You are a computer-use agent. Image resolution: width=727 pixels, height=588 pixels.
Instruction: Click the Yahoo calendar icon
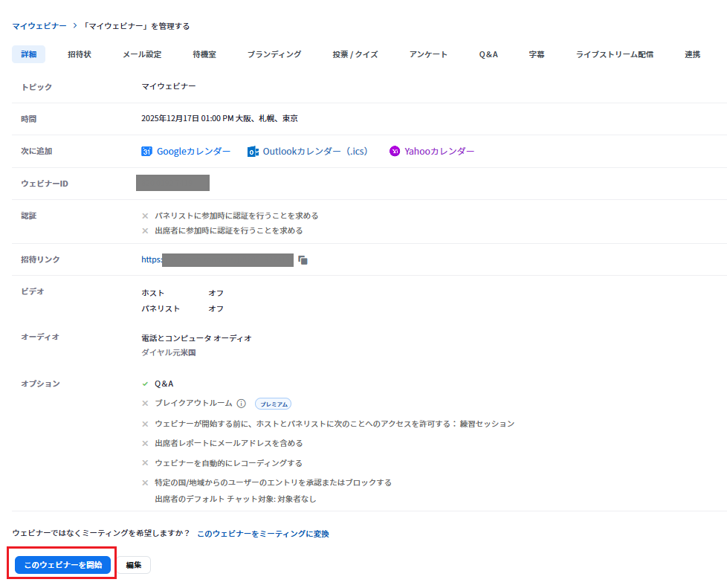click(395, 152)
